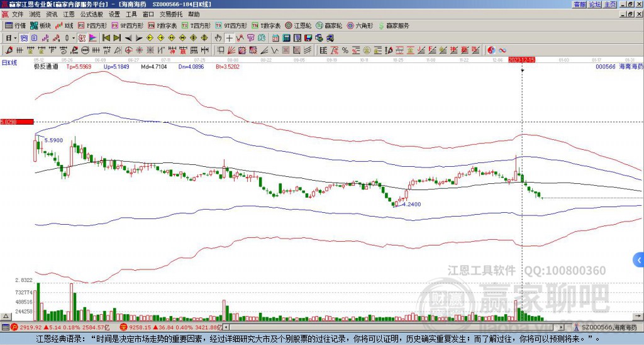
Task: Select the Gann fan lines tool
Action: (231, 50)
